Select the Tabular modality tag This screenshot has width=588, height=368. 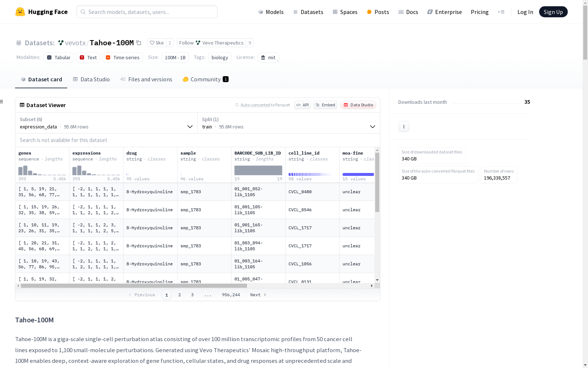[x=59, y=57]
